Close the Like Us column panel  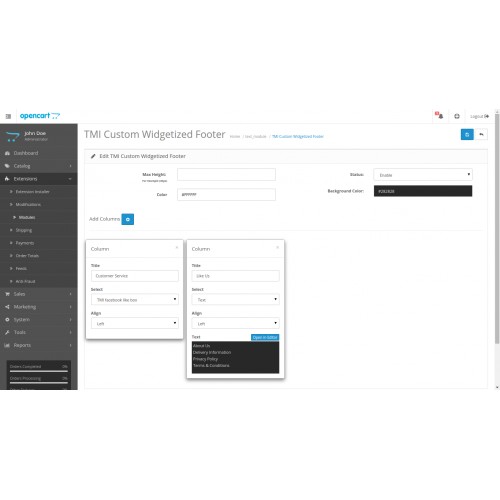pos(277,247)
